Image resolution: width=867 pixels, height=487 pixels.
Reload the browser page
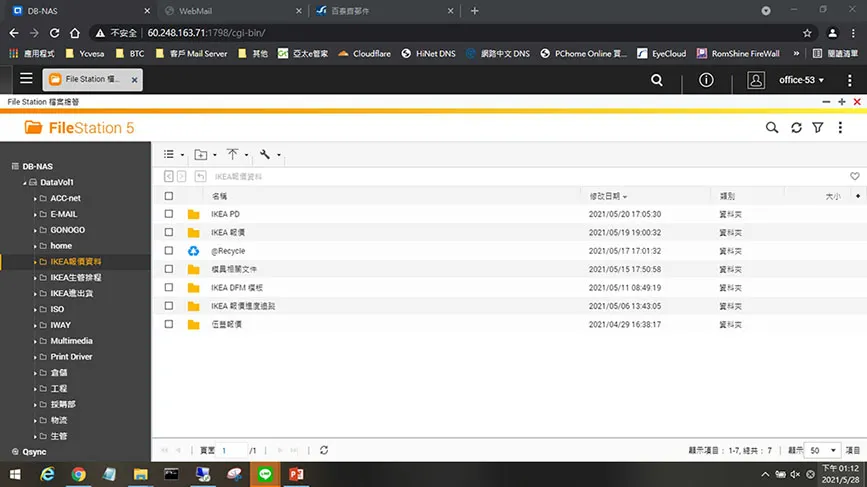click(x=54, y=33)
